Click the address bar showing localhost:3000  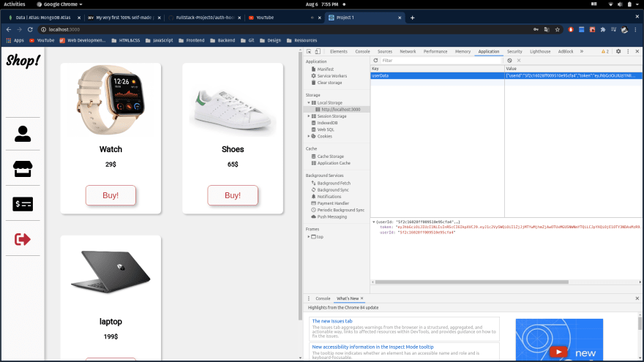pyautogui.click(x=283, y=29)
